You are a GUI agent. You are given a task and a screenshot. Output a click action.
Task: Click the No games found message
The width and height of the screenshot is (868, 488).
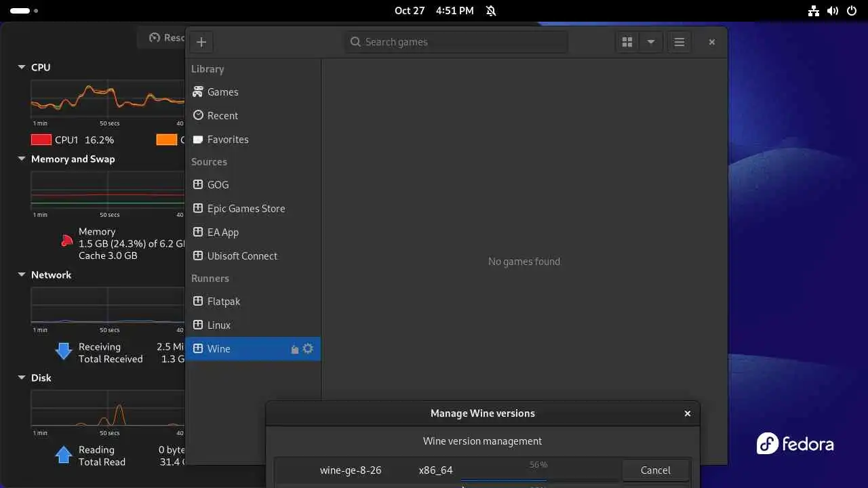524,262
